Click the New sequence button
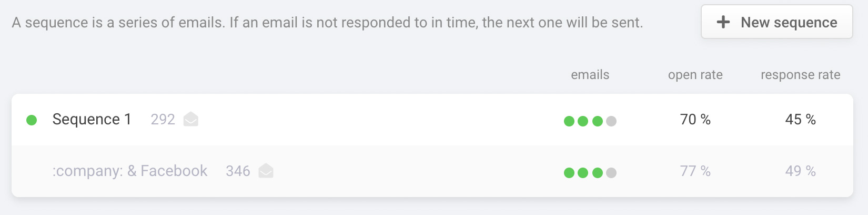The image size is (868, 215). [776, 22]
